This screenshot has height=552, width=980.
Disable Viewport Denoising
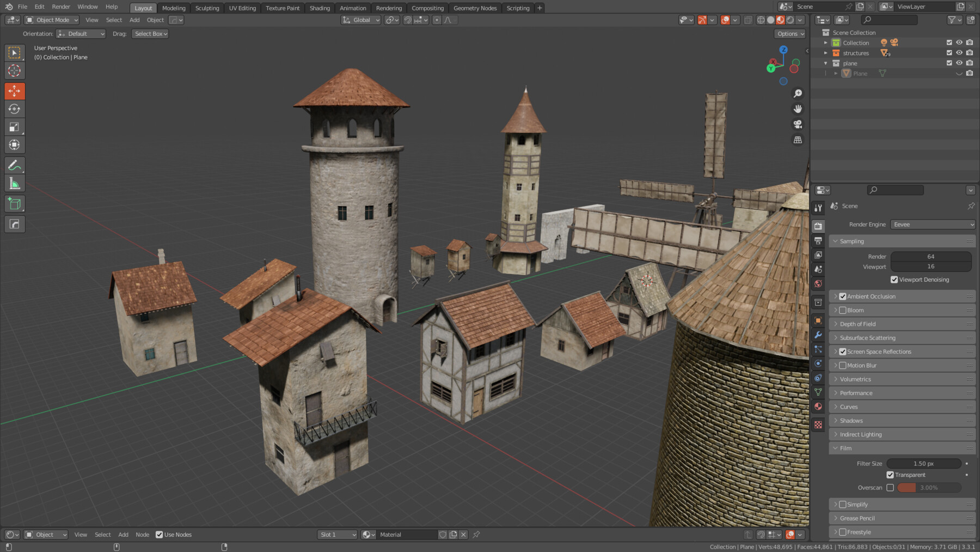coord(893,280)
